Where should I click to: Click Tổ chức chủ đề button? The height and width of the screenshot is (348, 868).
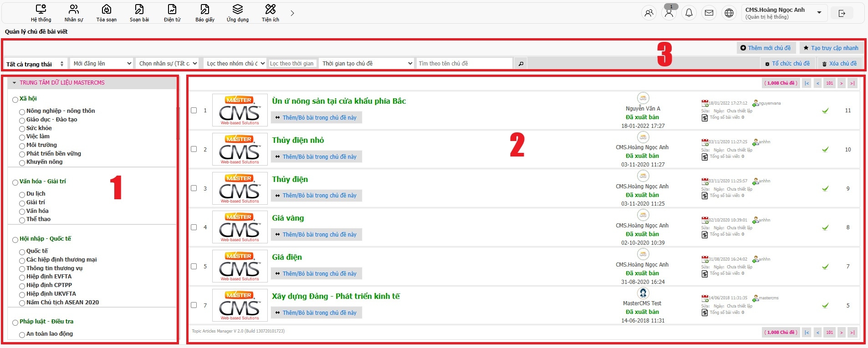[x=787, y=64]
